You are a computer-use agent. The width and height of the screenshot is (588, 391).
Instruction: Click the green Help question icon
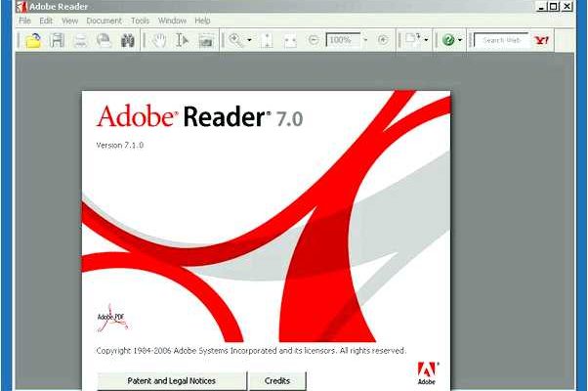448,40
